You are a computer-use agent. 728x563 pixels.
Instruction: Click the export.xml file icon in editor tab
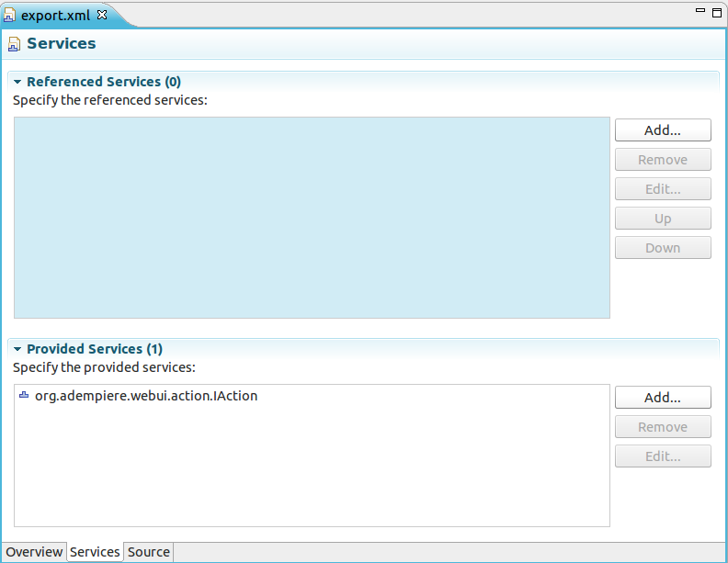10,16
